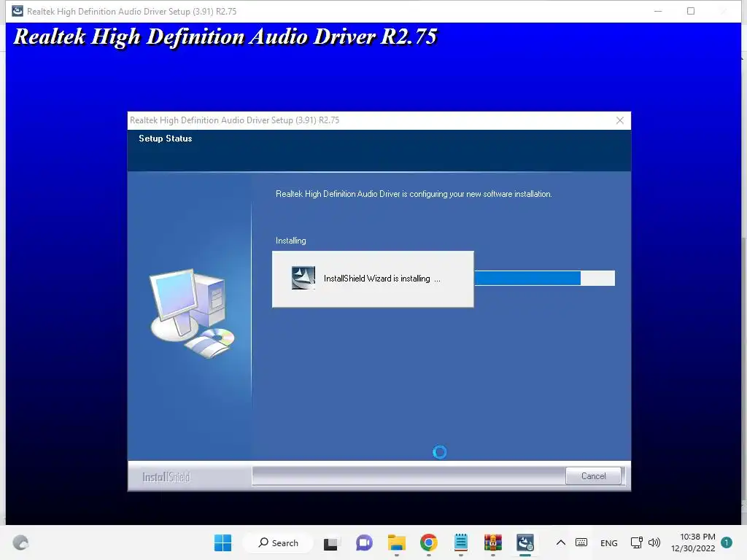Click the configuring software installation message
Screen dimensions: 747x560
[x=414, y=194]
